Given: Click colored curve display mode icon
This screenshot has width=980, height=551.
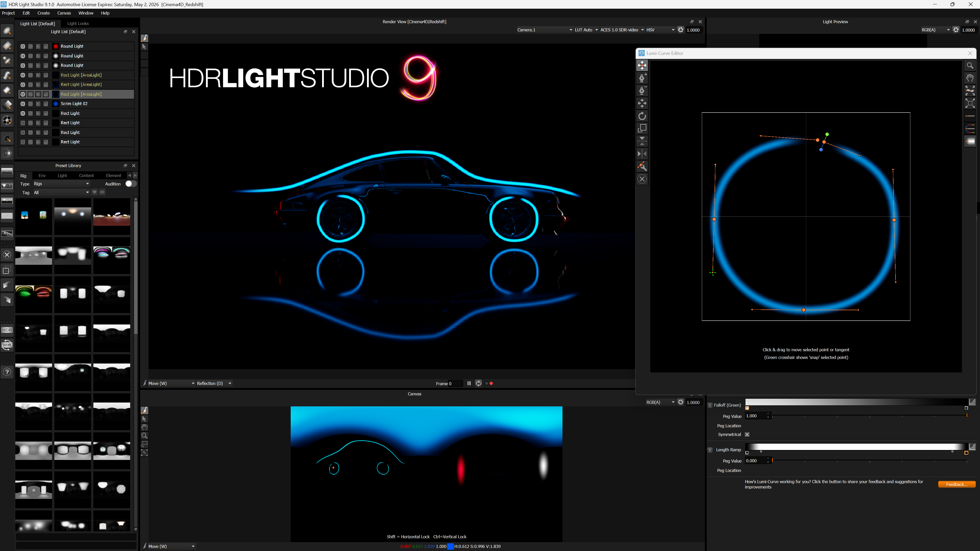Looking at the screenshot, I should click(x=970, y=129).
